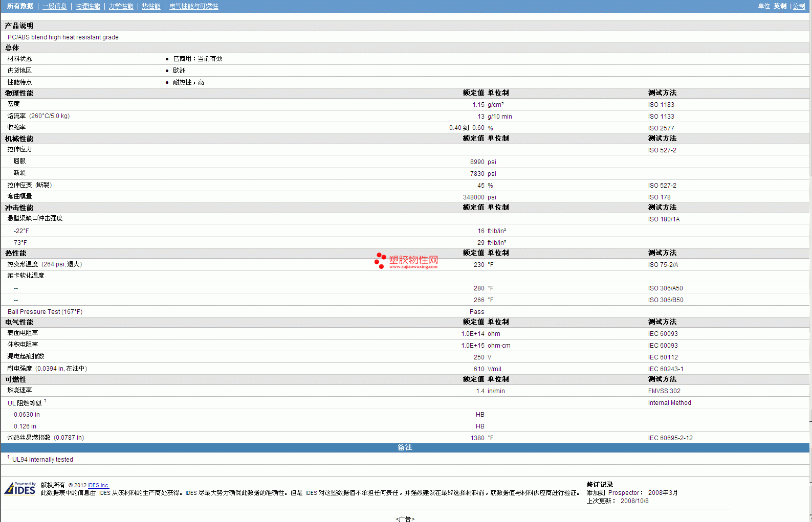Select the text 'IEC 60243-1'
812x522 pixels.
coord(666,369)
